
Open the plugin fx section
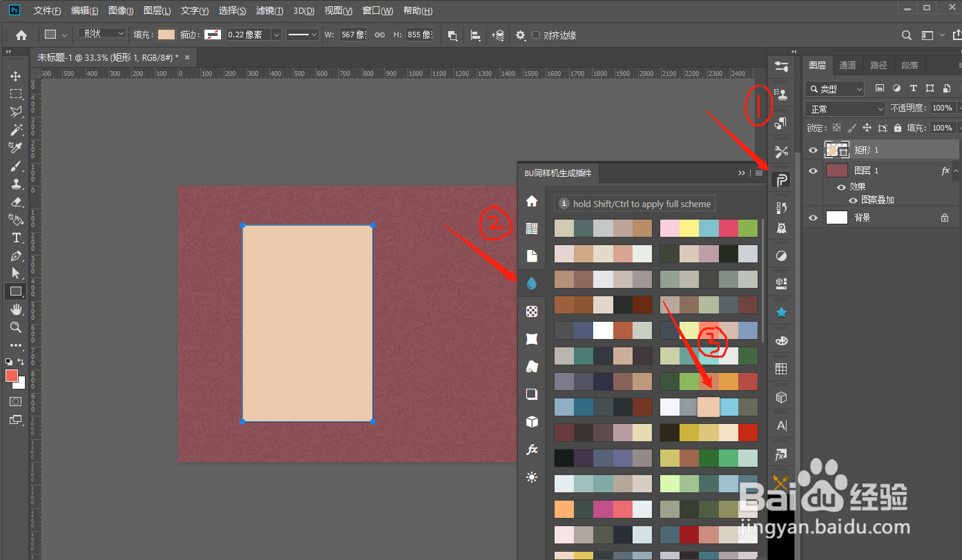[532, 450]
